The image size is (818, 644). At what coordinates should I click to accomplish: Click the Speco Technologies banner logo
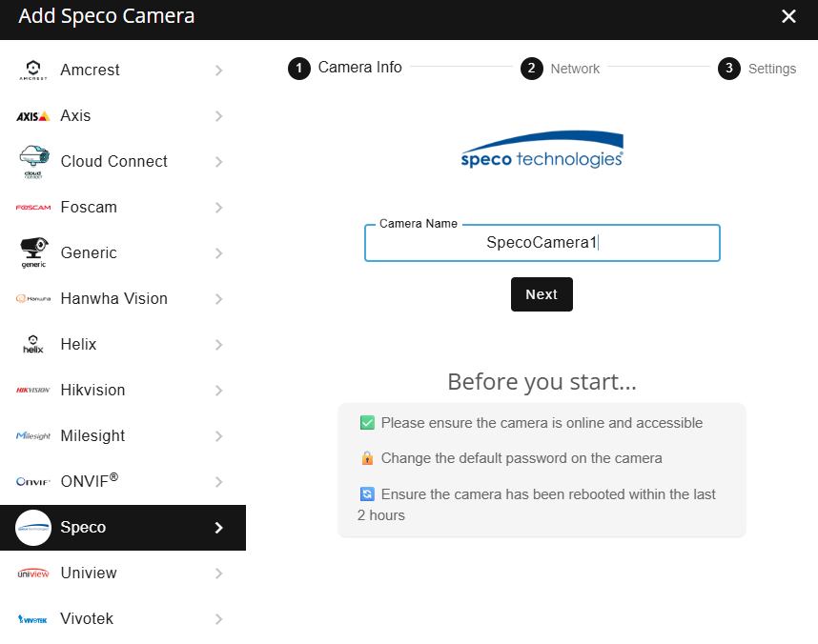542,150
